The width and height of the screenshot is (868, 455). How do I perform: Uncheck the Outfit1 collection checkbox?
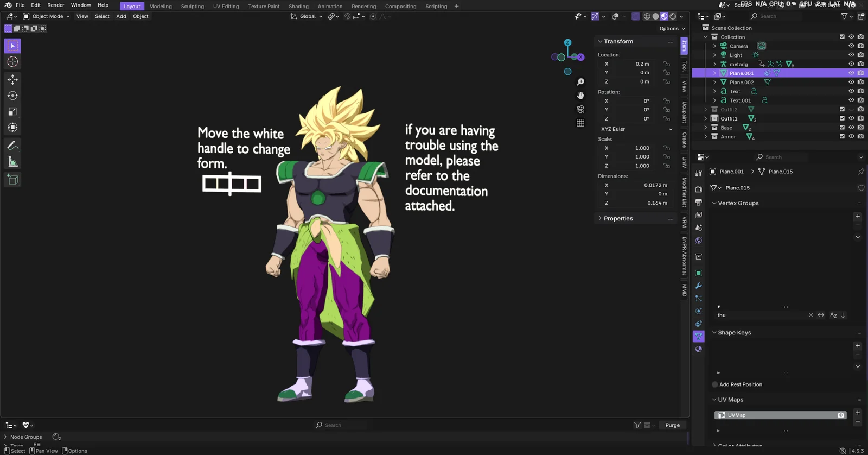click(842, 118)
